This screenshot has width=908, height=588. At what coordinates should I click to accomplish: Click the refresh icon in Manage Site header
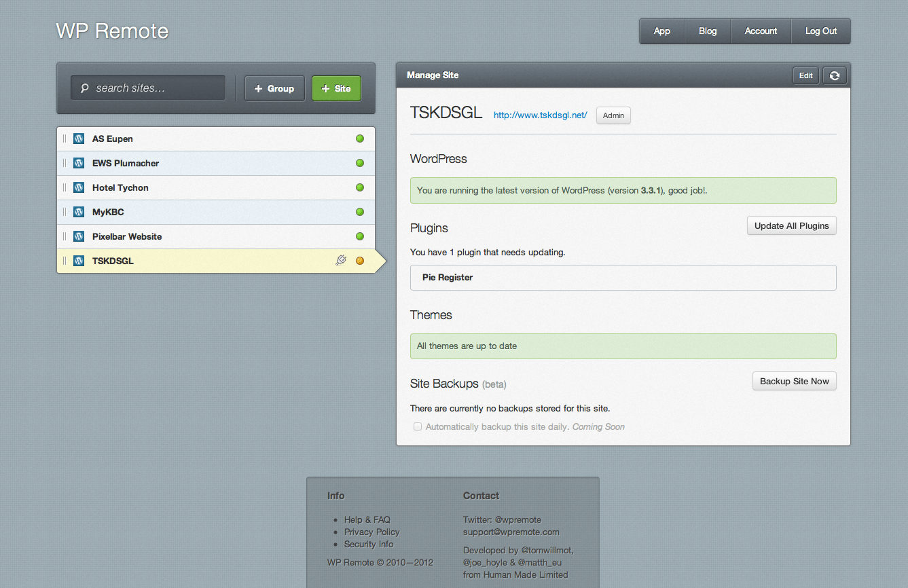coord(835,75)
